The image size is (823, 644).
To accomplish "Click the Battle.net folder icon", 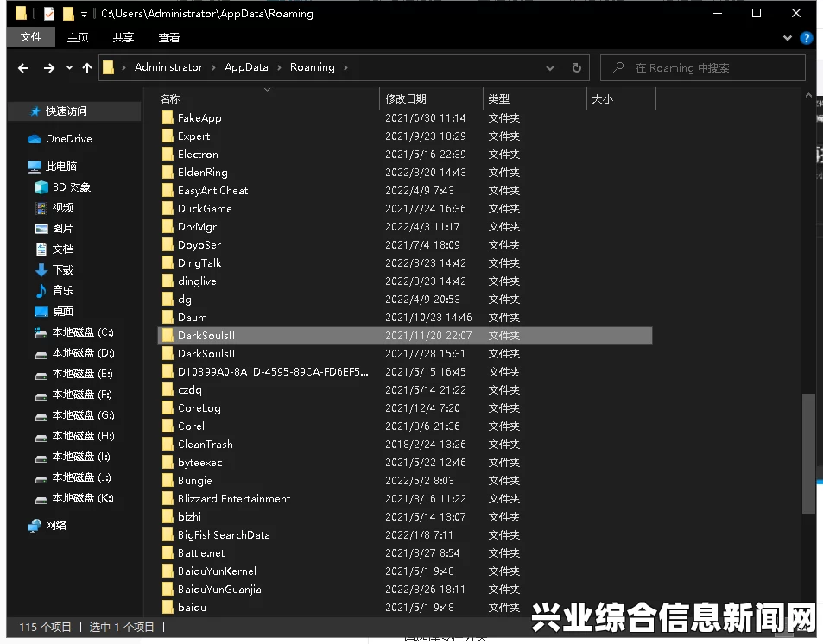I will point(168,552).
